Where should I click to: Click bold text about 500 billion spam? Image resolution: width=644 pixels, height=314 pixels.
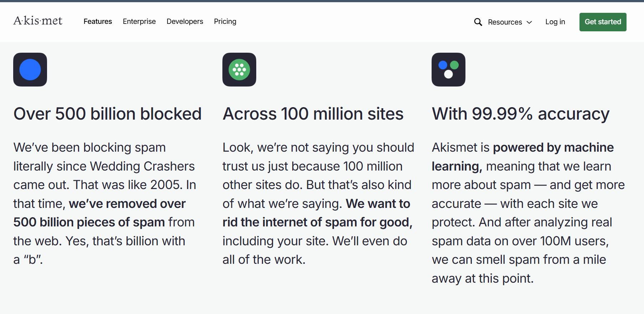89,222
